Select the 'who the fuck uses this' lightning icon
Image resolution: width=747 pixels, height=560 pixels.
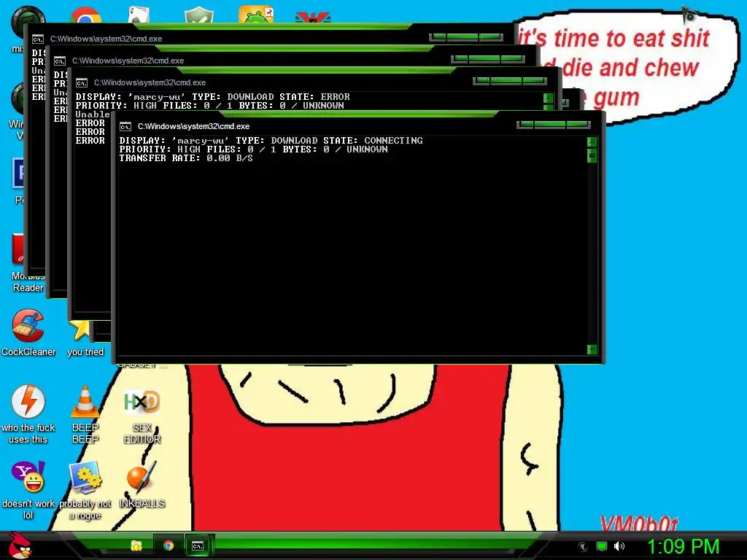click(28, 414)
